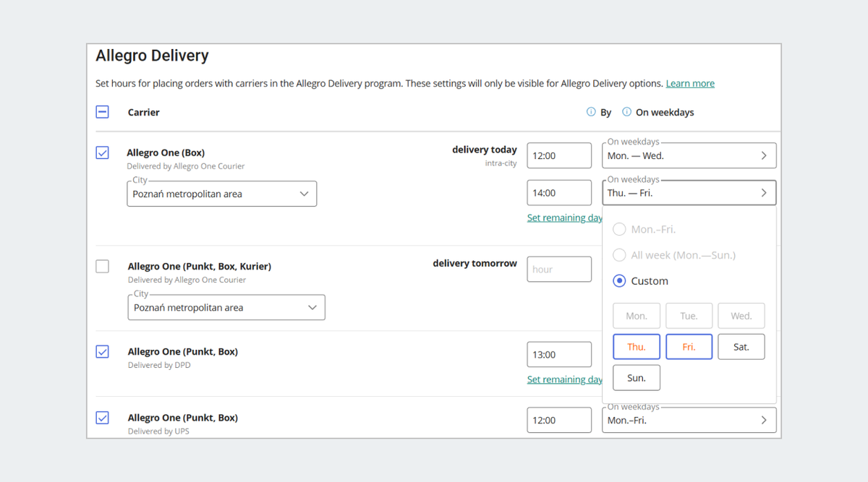Image resolution: width=868 pixels, height=482 pixels.
Task: Click the info icon beside By
Action: click(591, 112)
